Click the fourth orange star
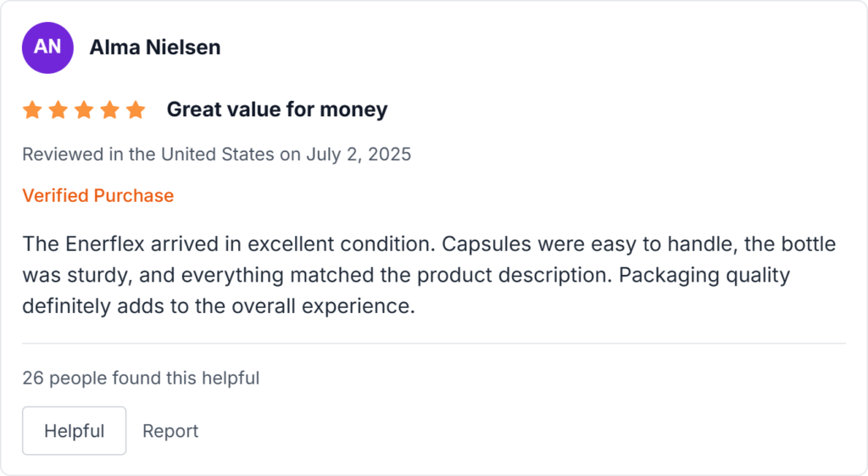The image size is (868, 476). tap(109, 109)
